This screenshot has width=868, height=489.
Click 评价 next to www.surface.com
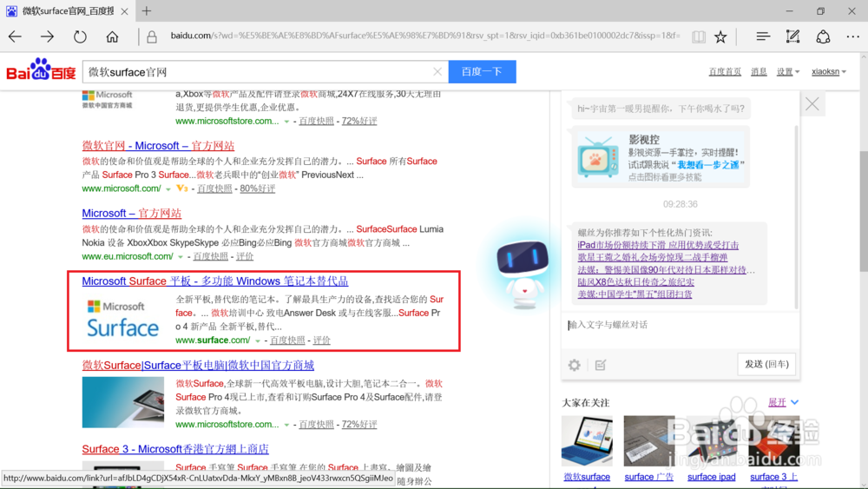tap(322, 340)
